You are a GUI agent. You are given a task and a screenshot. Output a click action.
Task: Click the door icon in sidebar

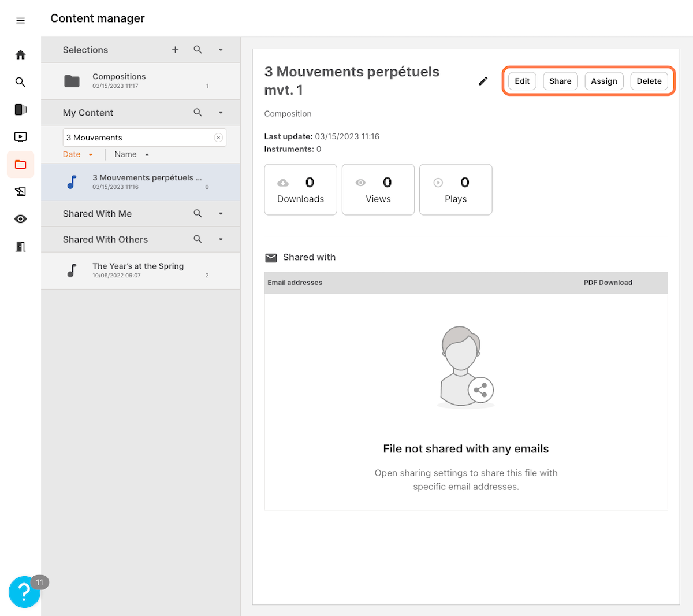20,247
